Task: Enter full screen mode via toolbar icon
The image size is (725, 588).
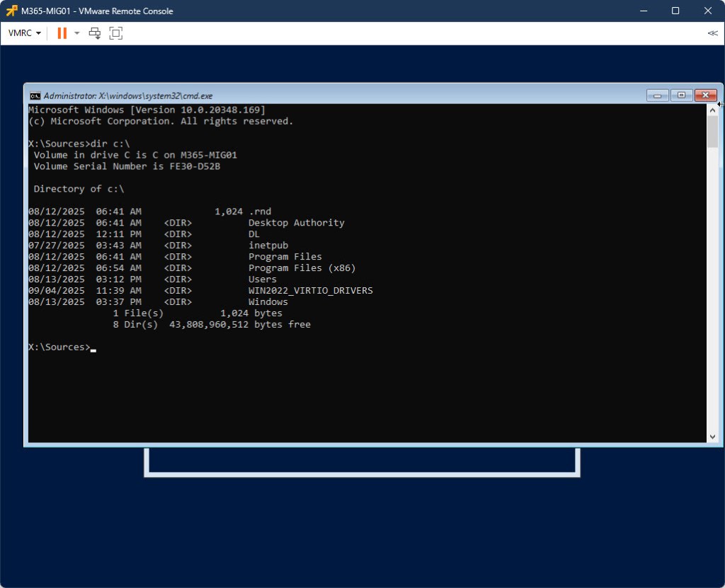Action: [x=116, y=33]
